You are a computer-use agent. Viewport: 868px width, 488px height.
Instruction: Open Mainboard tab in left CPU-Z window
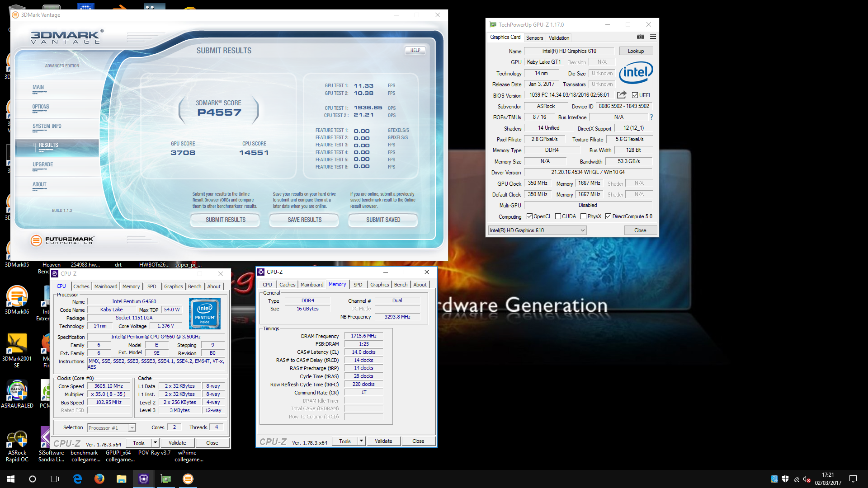[x=106, y=286]
